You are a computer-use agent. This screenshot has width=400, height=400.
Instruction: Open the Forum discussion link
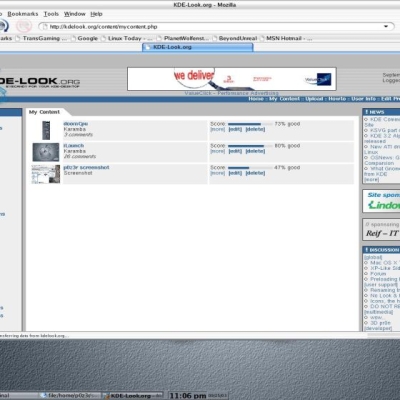tap(378, 274)
